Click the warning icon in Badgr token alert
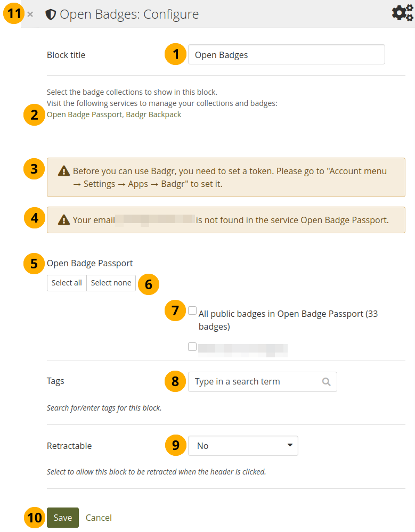Viewport: 415px width, 532px height. tap(64, 171)
